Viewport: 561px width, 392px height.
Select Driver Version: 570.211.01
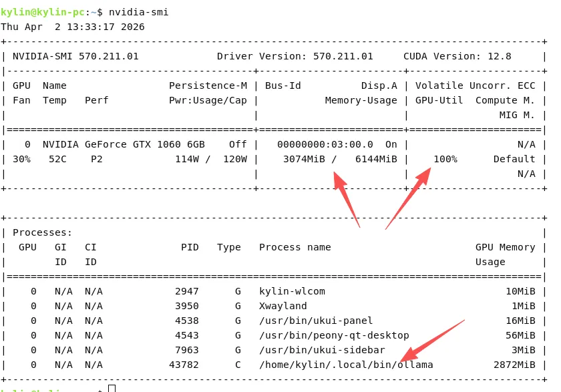pos(295,56)
